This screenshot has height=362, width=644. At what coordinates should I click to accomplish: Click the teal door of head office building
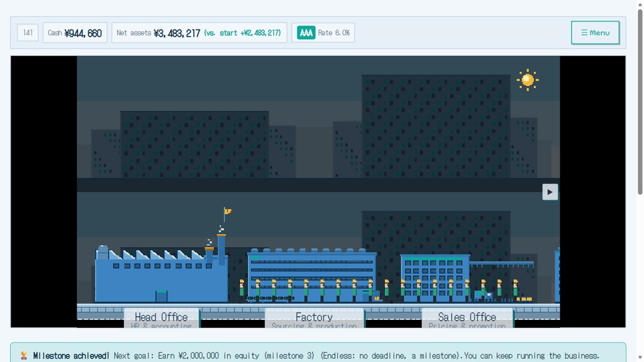point(162,296)
